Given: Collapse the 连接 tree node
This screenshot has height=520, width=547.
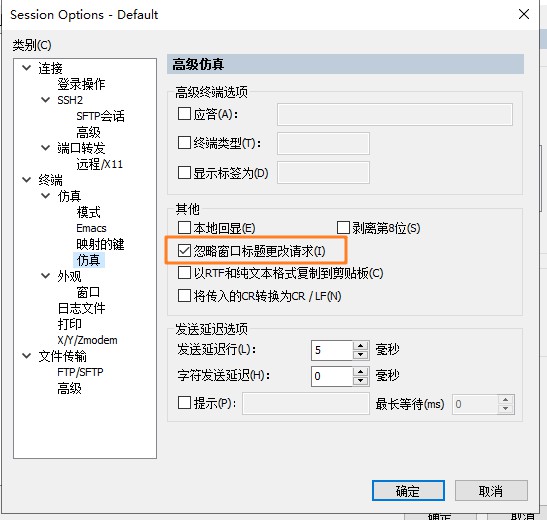Looking at the screenshot, I should pyautogui.click(x=27, y=67).
